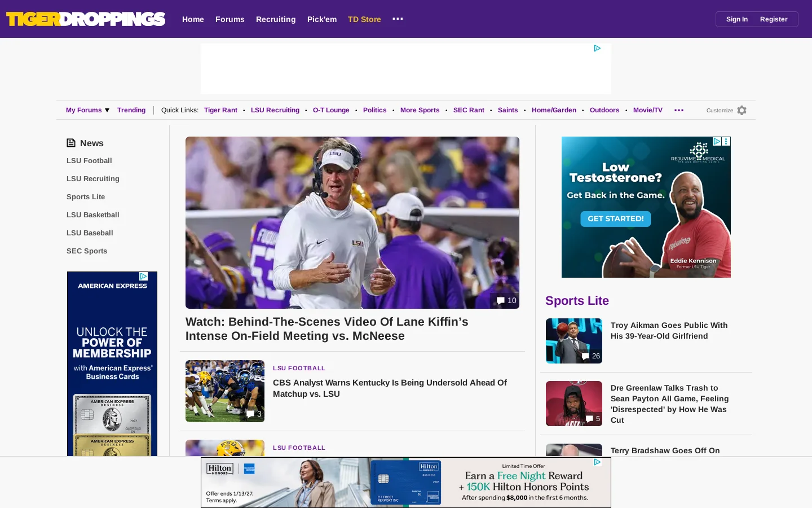Click the TigerDroppings logo
Screen dimensions: 812x508
click(x=86, y=19)
